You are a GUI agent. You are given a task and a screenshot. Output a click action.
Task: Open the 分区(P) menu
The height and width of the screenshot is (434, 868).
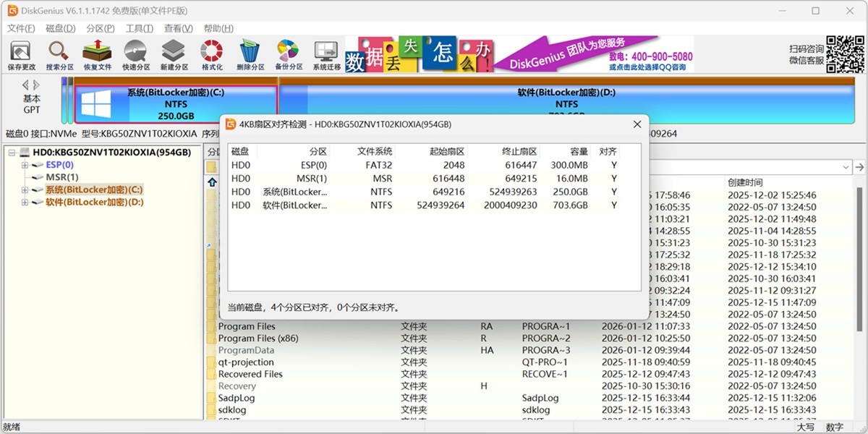(100, 28)
